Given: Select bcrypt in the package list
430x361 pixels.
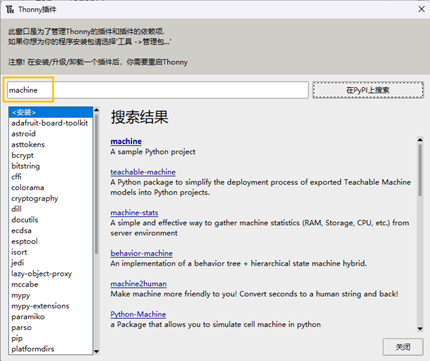Looking at the screenshot, I should tap(51, 155).
